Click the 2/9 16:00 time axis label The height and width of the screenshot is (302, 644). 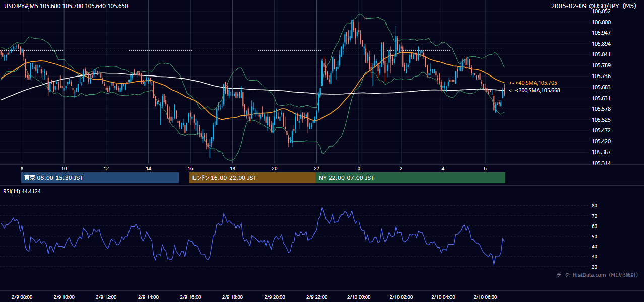pyautogui.click(x=190, y=297)
